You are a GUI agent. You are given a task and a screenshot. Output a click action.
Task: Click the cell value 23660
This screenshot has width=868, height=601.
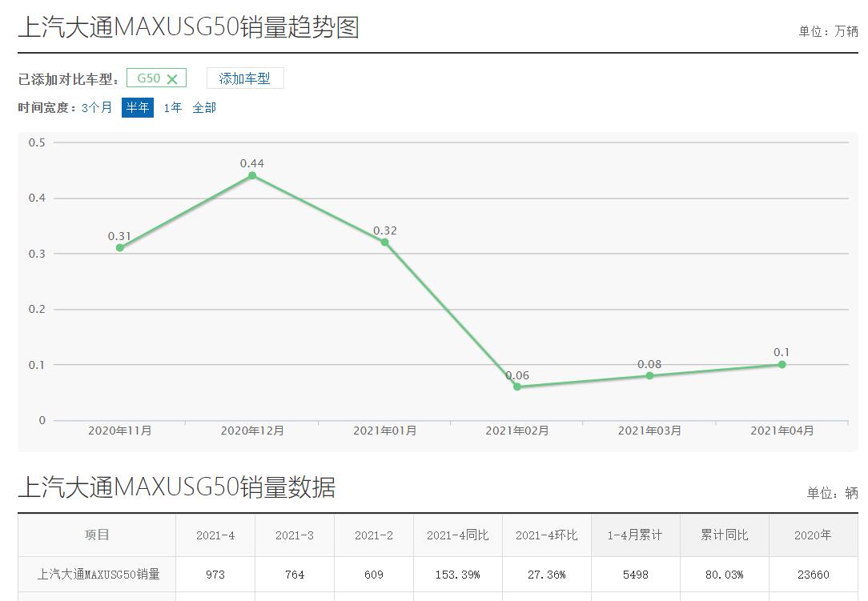click(x=814, y=575)
